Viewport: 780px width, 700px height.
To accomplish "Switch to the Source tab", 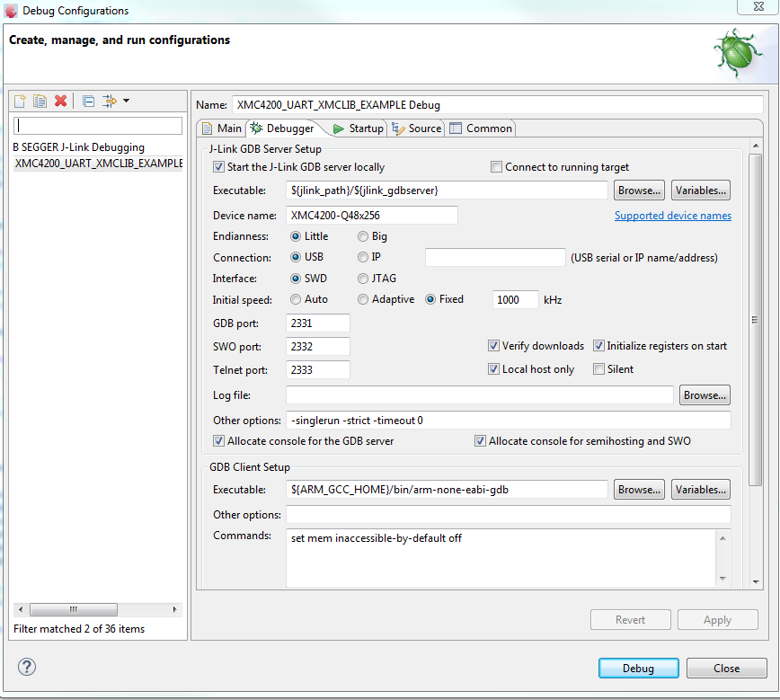I will coord(417,128).
